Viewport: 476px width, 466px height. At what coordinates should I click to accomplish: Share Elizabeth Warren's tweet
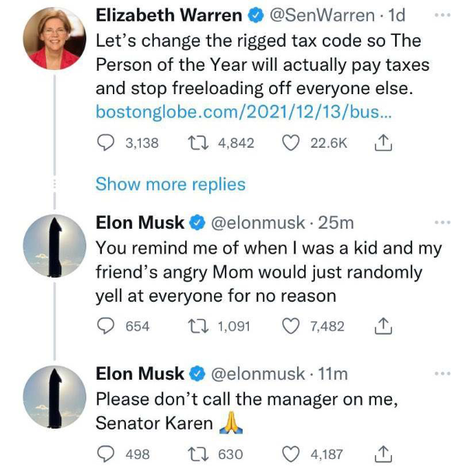382,143
